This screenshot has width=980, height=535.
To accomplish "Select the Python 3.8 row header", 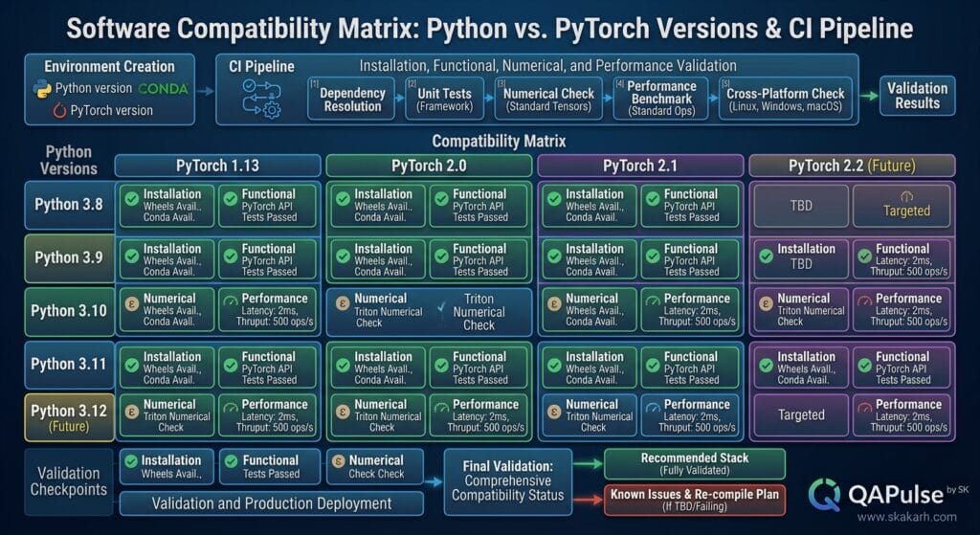I will 69,205.
